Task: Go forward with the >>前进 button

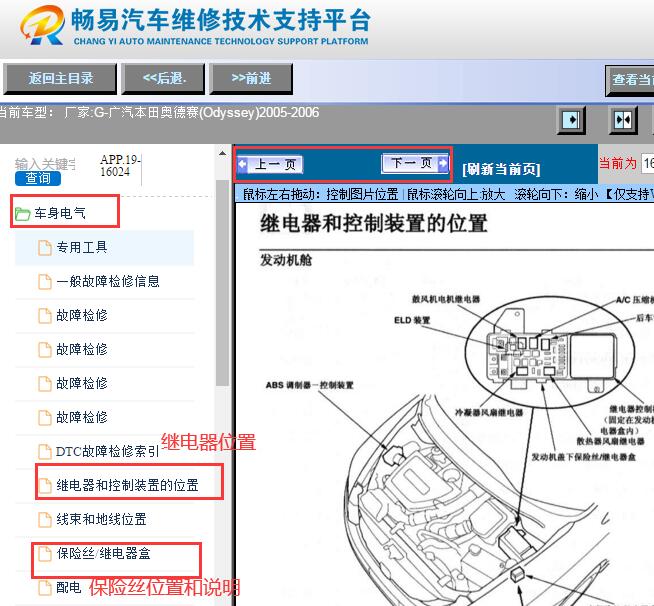Action: coord(251,79)
